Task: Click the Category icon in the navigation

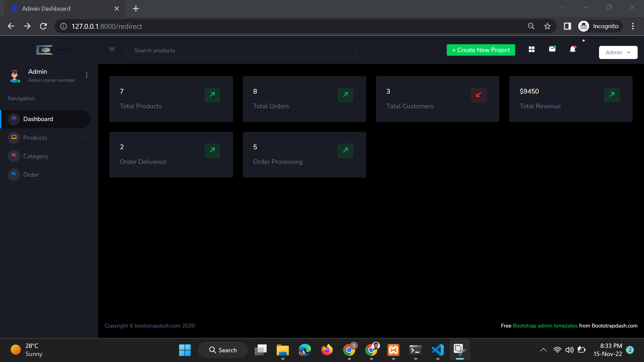Action: tap(14, 156)
